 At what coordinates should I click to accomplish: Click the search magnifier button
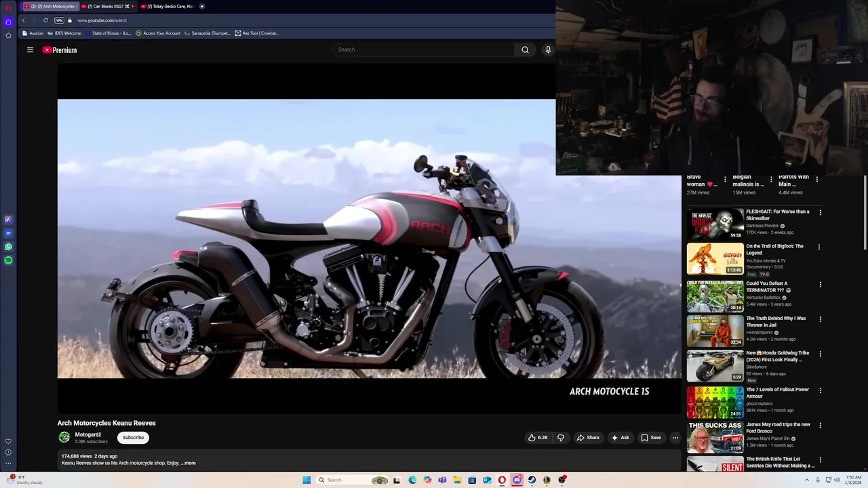click(525, 49)
